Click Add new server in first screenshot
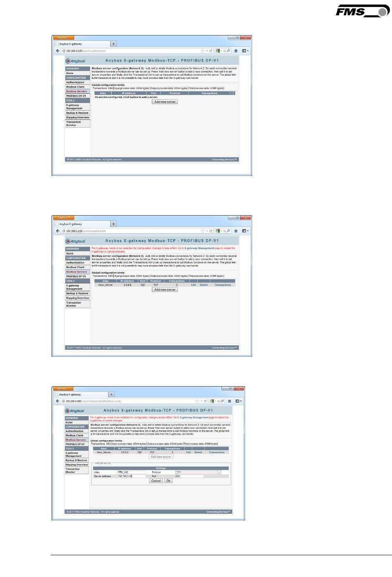 165,102
